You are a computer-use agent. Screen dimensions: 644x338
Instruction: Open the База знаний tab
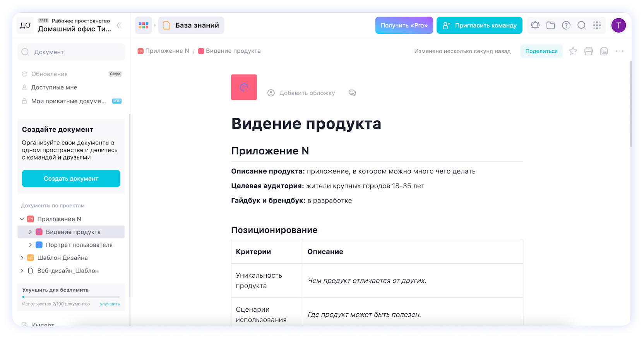click(x=191, y=26)
